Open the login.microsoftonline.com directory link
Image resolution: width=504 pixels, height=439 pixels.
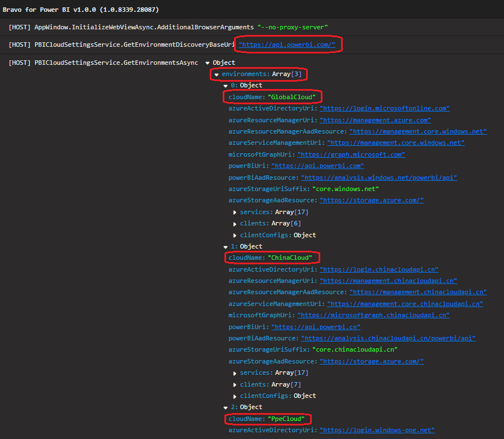point(384,108)
